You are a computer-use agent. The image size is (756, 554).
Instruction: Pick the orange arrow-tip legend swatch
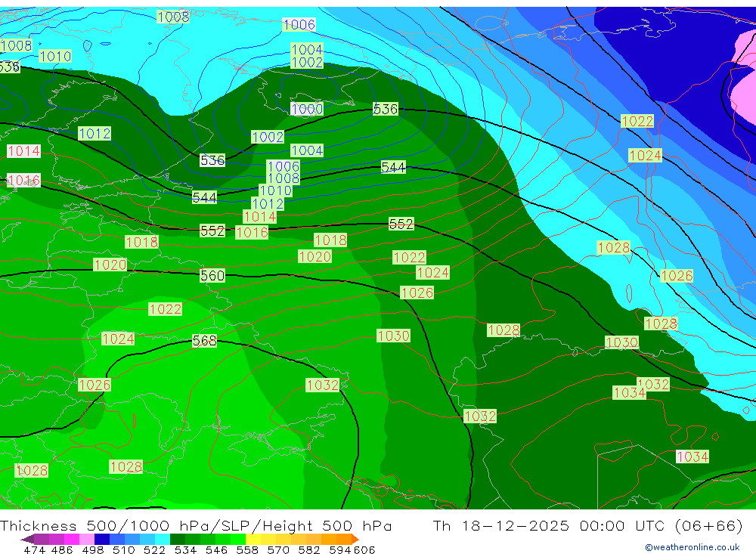pyautogui.click(x=355, y=539)
